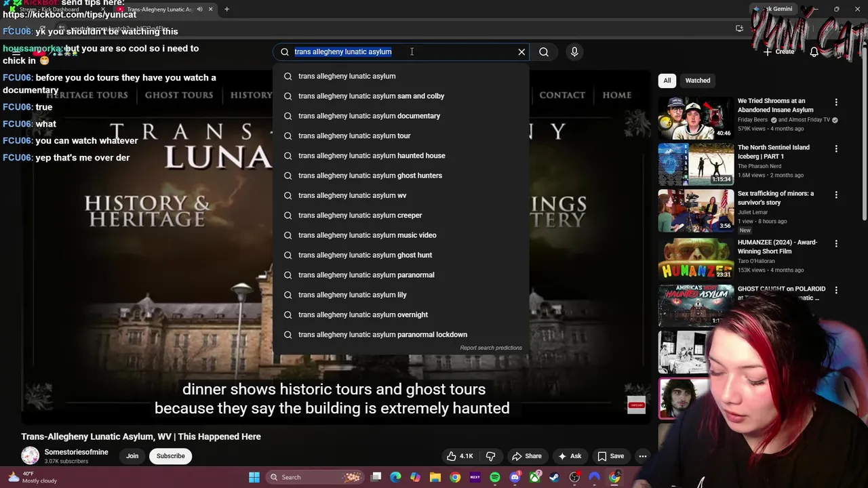Select the 'All' filter chip
This screenshot has width=868, height=488.
(667, 81)
